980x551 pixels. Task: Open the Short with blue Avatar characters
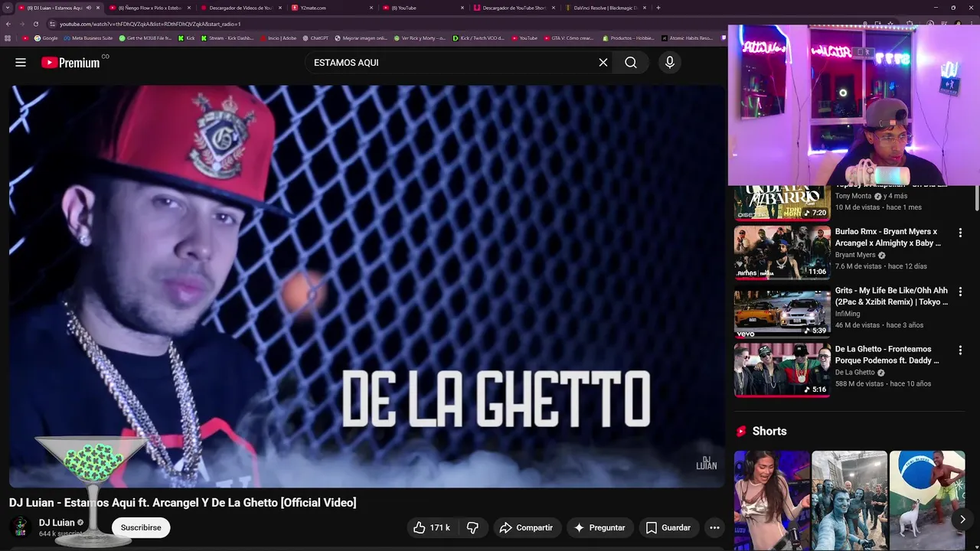849,500
